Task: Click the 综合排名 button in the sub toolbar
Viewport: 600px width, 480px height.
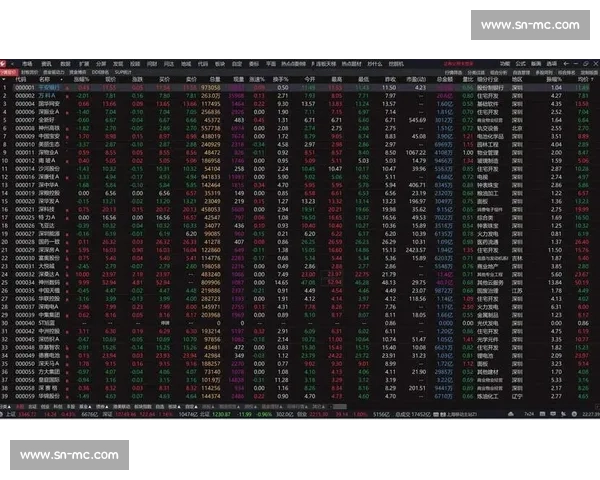Action: [566, 72]
